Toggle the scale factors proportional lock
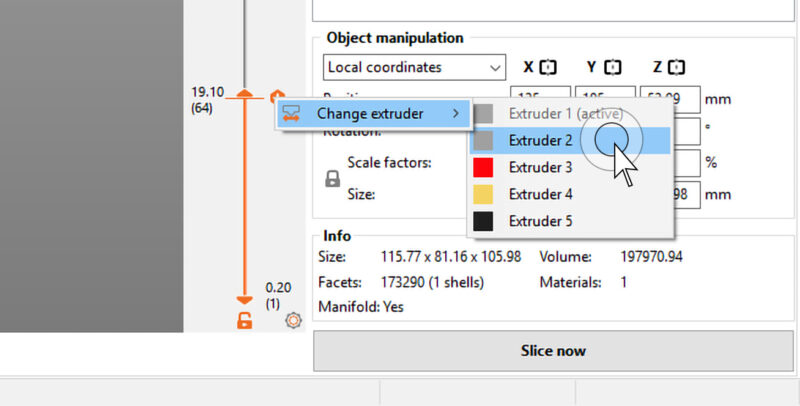The image size is (800, 406). (333, 179)
